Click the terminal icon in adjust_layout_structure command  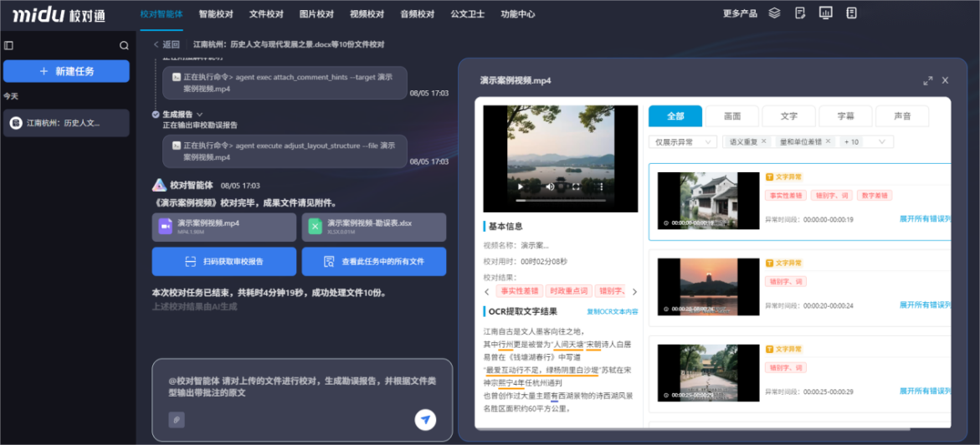(177, 145)
